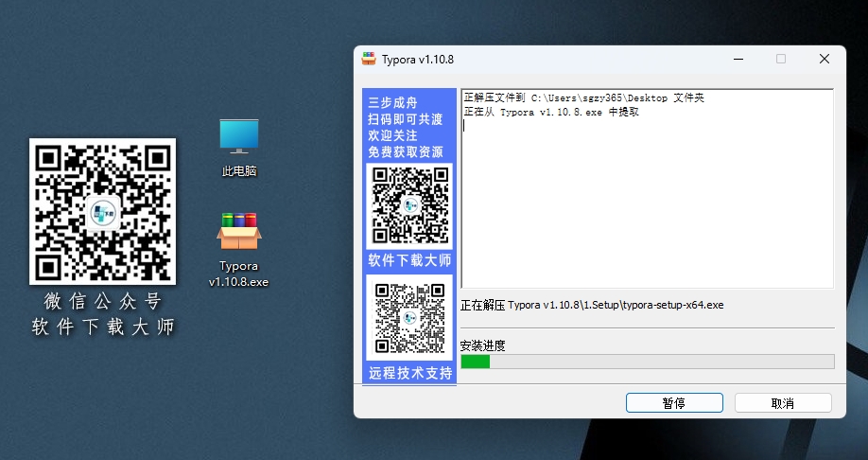Click the Typora v1.10.8 window title

pos(418,60)
